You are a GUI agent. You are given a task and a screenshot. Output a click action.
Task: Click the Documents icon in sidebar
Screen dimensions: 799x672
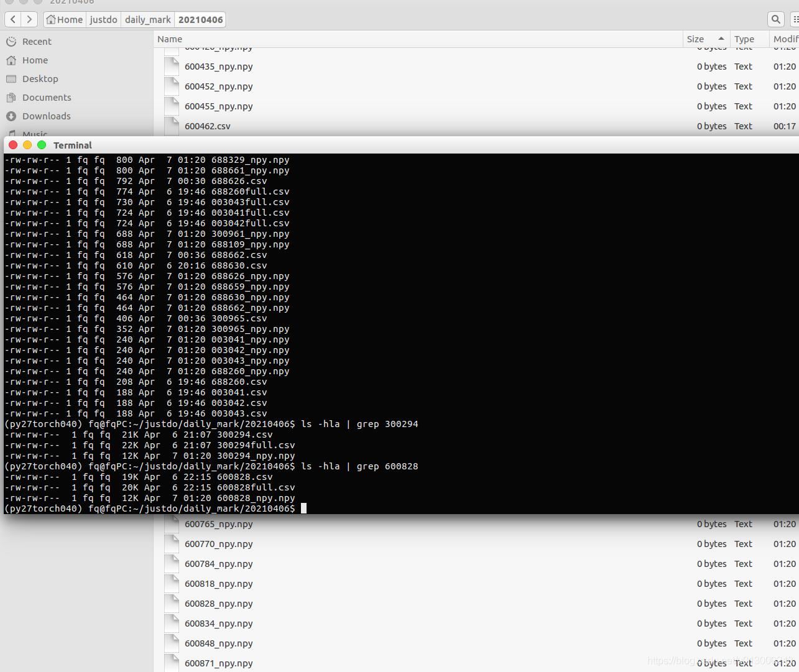pos(11,98)
